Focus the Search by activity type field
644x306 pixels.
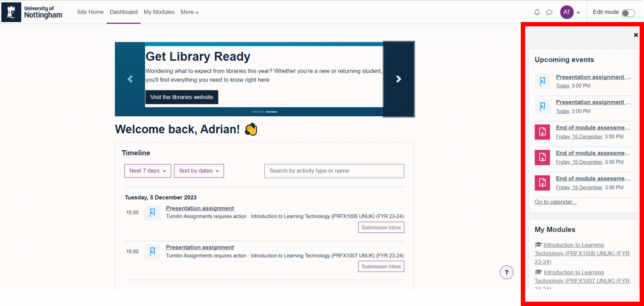(x=334, y=171)
